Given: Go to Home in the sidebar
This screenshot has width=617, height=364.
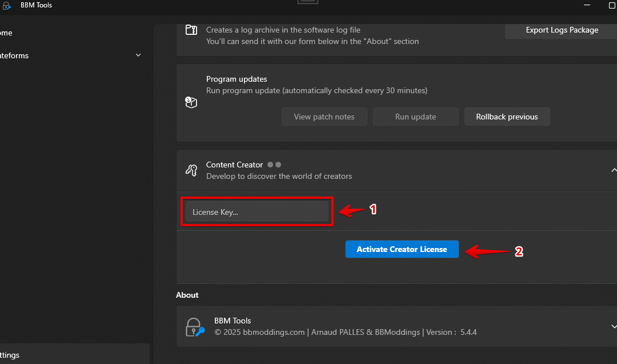Looking at the screenshot, I should [7, 33].
